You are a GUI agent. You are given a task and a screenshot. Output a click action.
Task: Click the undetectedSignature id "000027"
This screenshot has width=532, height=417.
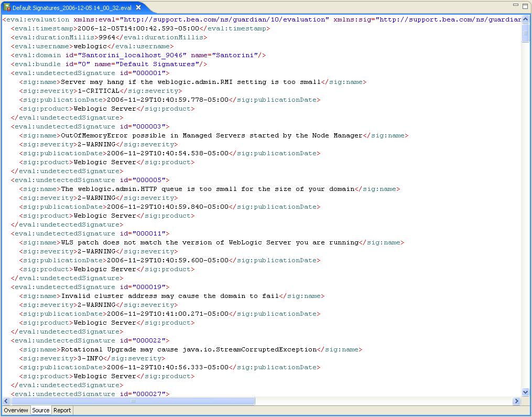[149, 394]
